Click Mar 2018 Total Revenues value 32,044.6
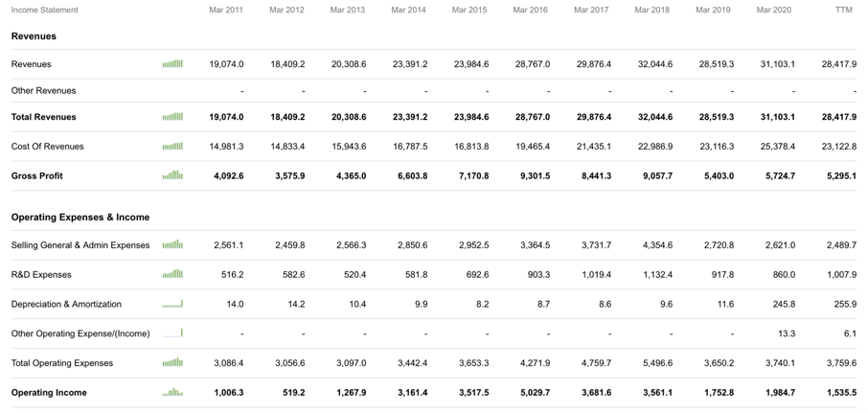Image resolution: width=868 pixels, height=414 pixels. [x=655, y=117]
